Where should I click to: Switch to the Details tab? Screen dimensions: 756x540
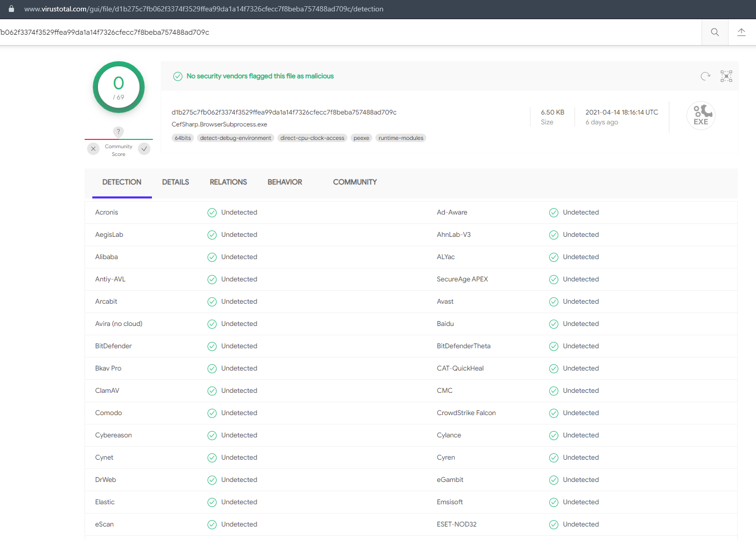click(x=175, y=182)
